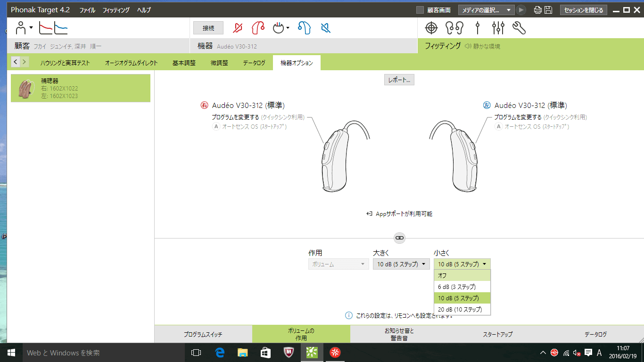Open the bottom データログ tab
The image size is (644, 362).
(595, 334)
